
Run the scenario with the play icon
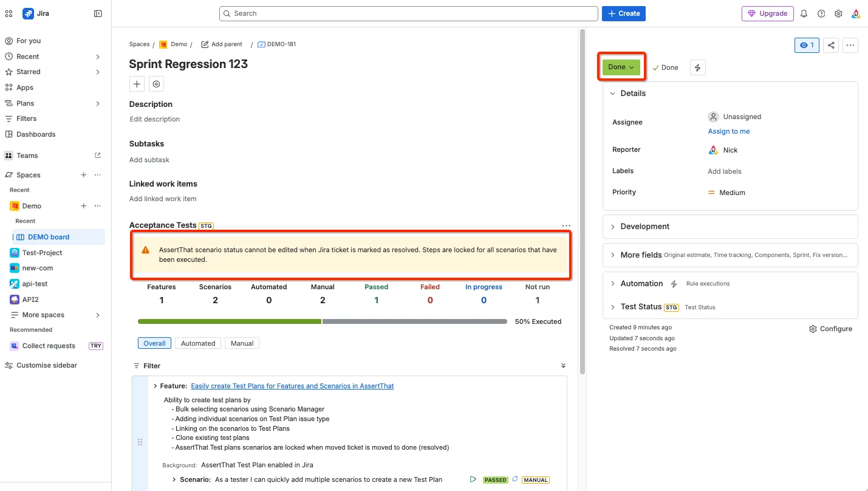click(473, 479)
